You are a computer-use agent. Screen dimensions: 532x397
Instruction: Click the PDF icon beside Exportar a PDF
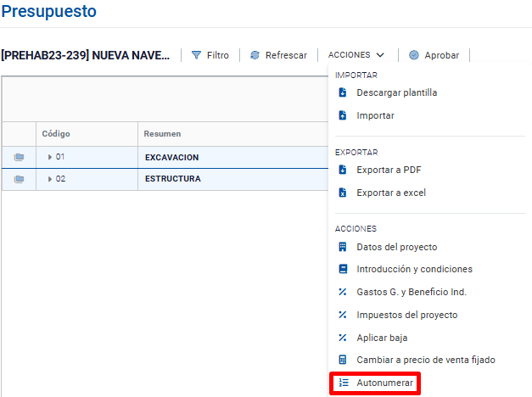coord(343,170)
